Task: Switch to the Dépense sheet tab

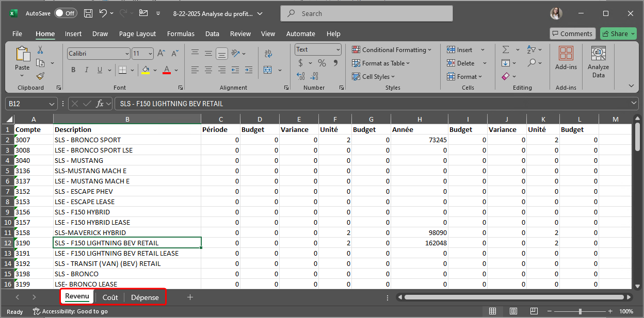Action: click(144, 297)
